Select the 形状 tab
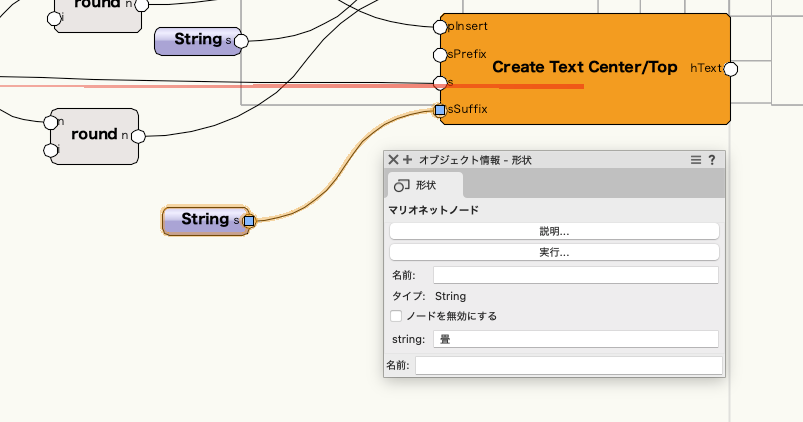803x422 pixels. tap(425, 185)
